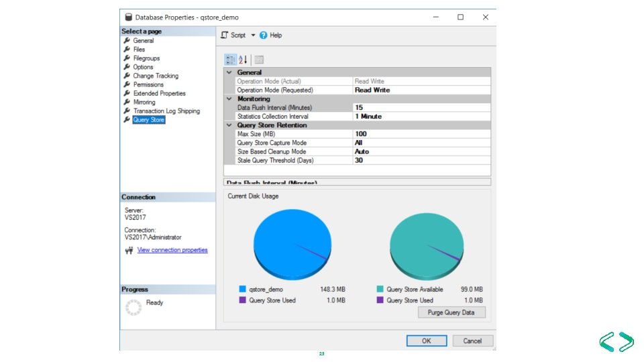Viewport: 644px width, 362px height.
Task: Click the Help button label
Action: [276, 36]
